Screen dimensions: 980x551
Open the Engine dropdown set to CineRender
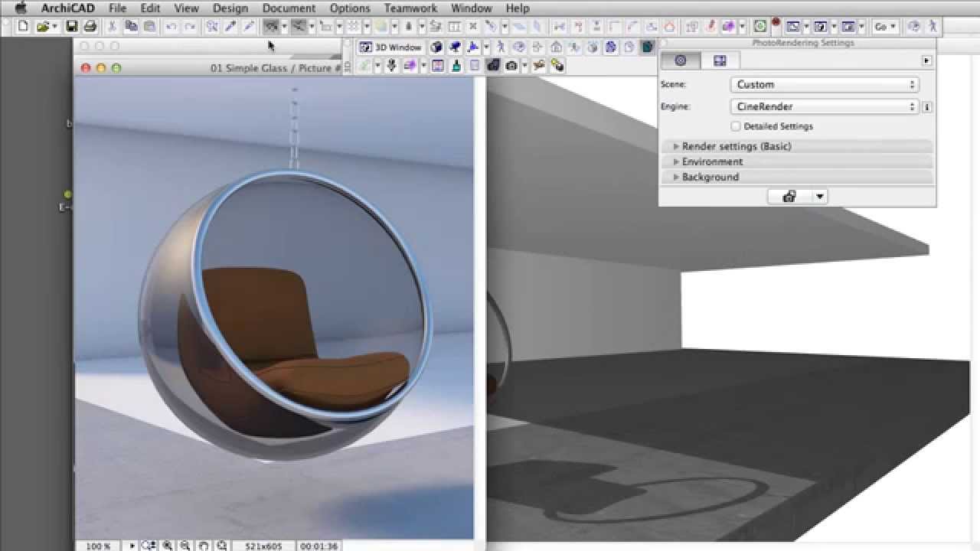[825, 106]
